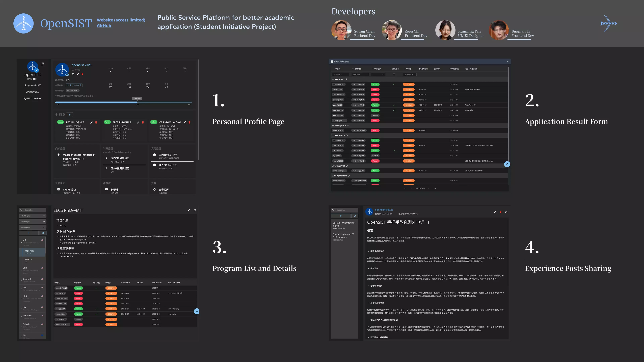Click the GPA ranking slider at 3.65

(x=137, y=102)
